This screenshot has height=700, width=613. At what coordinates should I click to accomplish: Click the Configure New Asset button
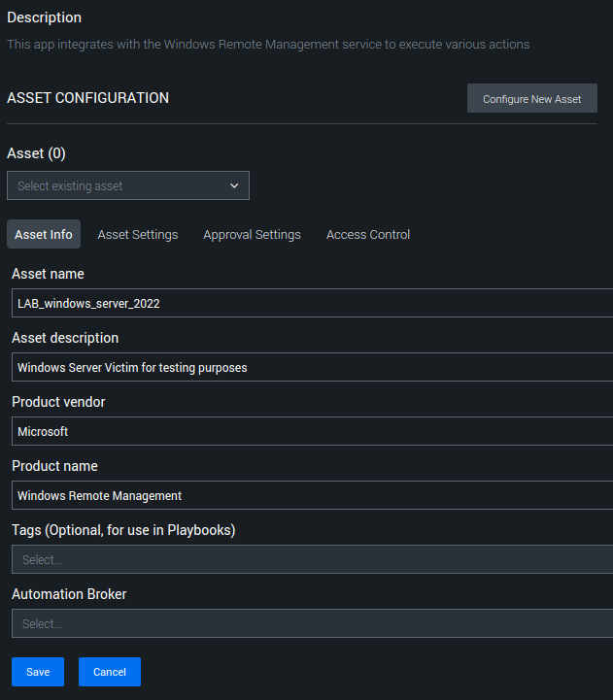tap(531, 98)
